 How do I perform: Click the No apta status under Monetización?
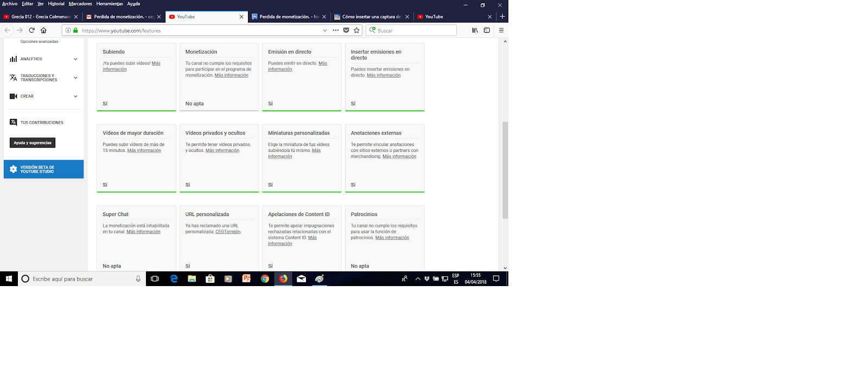(195, 104)
